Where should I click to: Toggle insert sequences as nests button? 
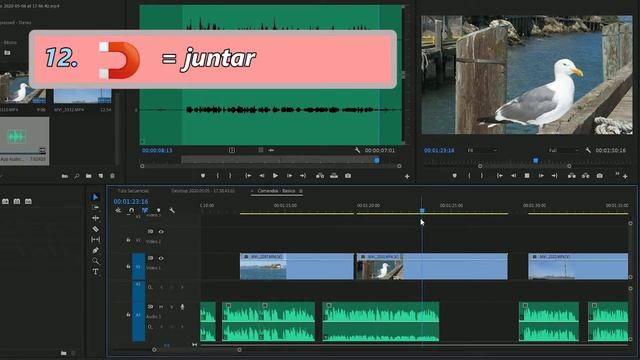118,211
